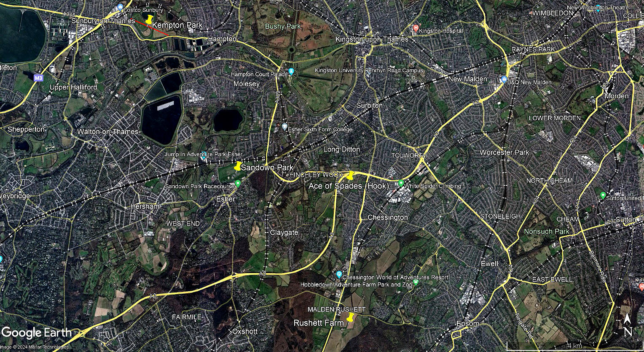Viewport: 644px width, 352px height.
Task: Select the Oxshott label
Action: pos(245,331)
